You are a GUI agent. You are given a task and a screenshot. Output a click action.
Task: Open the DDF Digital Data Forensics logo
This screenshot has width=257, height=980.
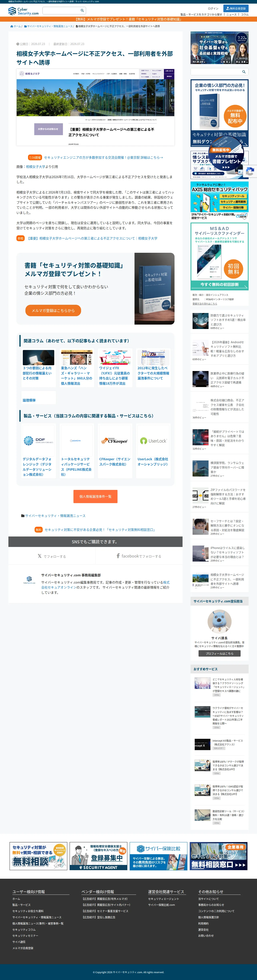click(38, 440)
